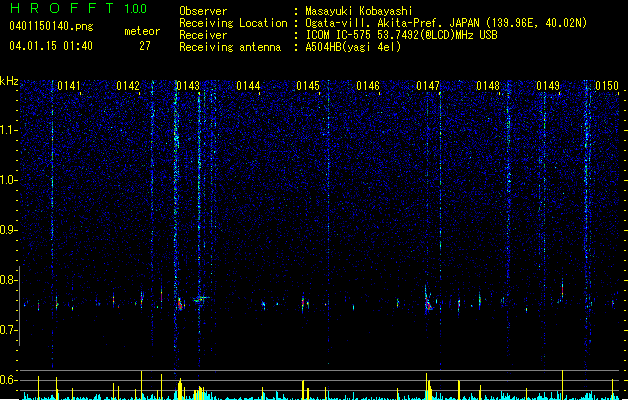Screen dimensions: 629x400
Task: Click the meteor echo just after 0145
Action: pos(303,304)
